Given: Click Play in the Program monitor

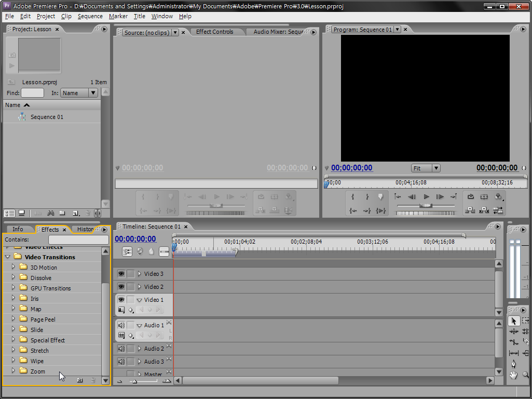Looking at the screenshot, I should point(426,197).
